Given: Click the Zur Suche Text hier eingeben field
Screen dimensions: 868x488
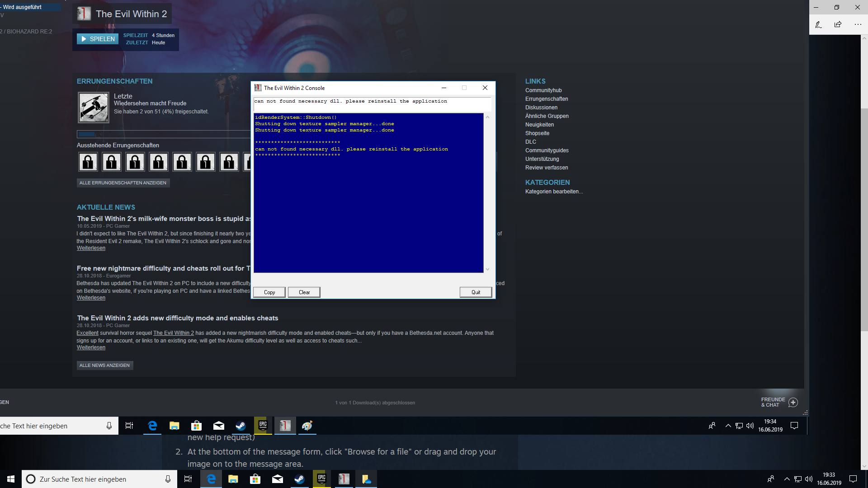Looking at the screenshot, I should (99, 479).
